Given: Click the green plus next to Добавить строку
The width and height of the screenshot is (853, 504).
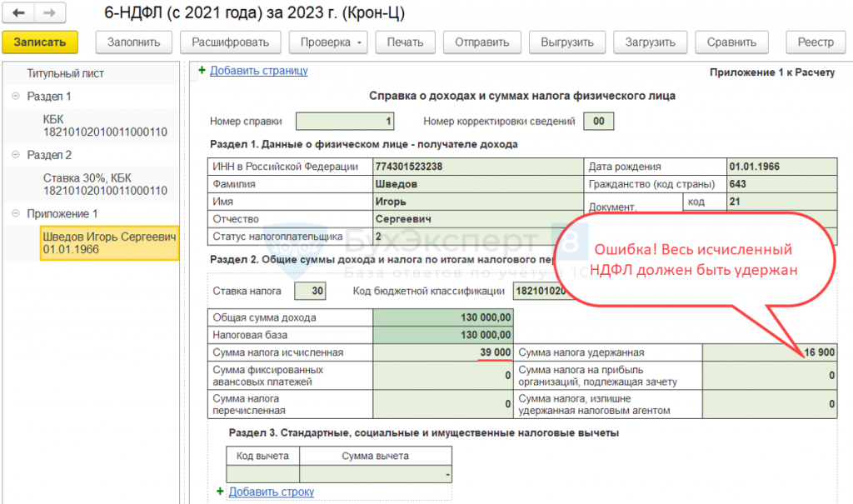Looking at the screenshot, I should coord(220,492).
